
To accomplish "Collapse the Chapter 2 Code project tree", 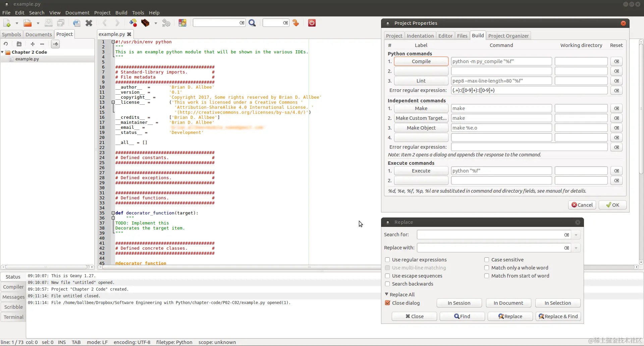I will (3, 52).
